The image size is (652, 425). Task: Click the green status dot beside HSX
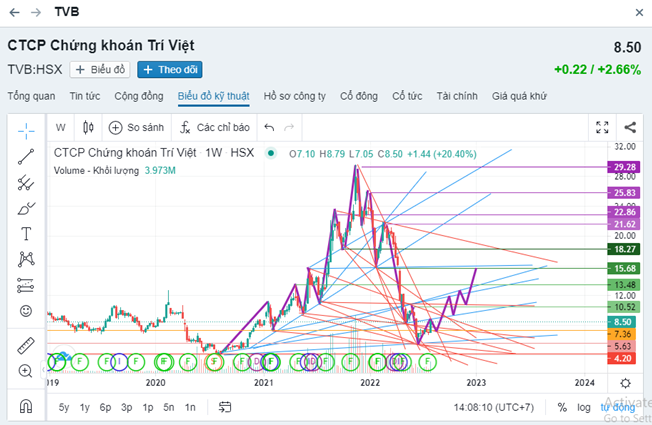271,153
